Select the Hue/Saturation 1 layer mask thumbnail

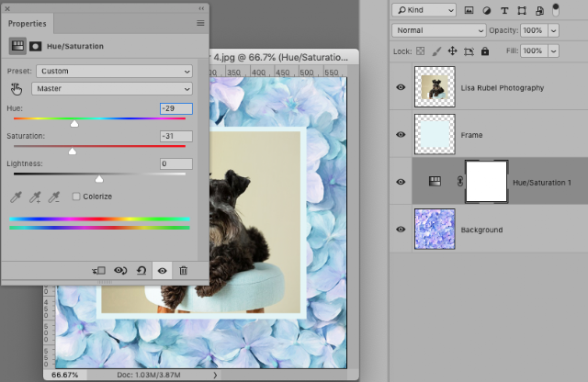[486, 182]
